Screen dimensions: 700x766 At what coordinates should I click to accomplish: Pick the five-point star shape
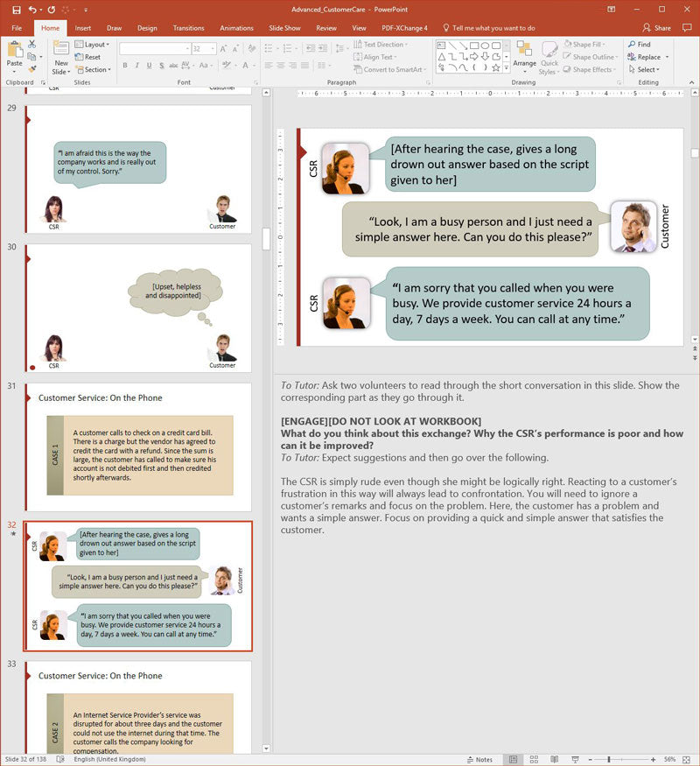[x=496, y=68]
